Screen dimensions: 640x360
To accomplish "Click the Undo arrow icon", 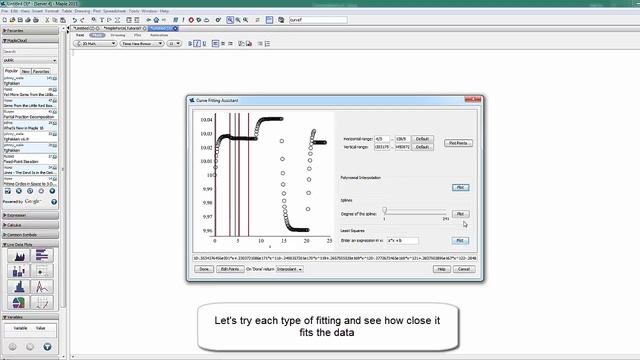I will coord(75,20).
